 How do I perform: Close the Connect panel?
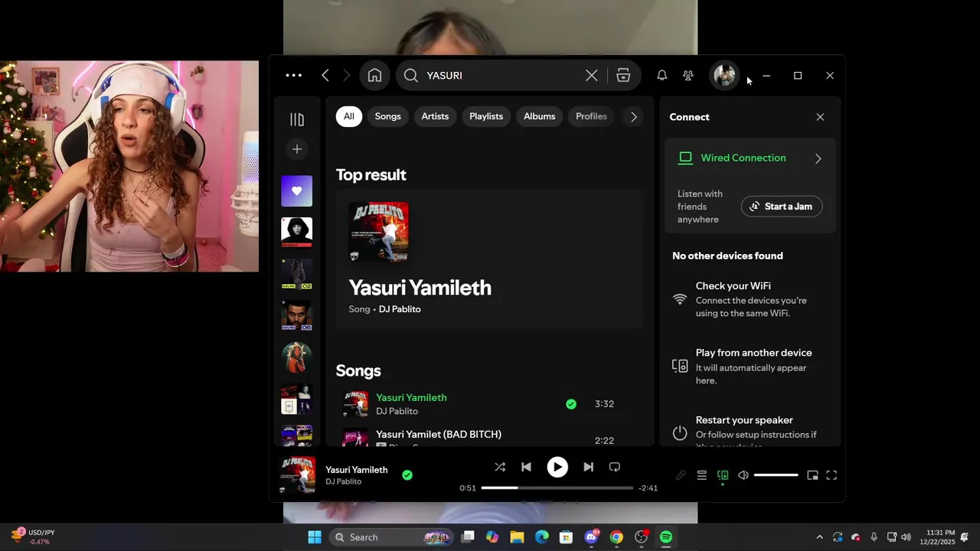pyautogui.click(x=820, y=117)
